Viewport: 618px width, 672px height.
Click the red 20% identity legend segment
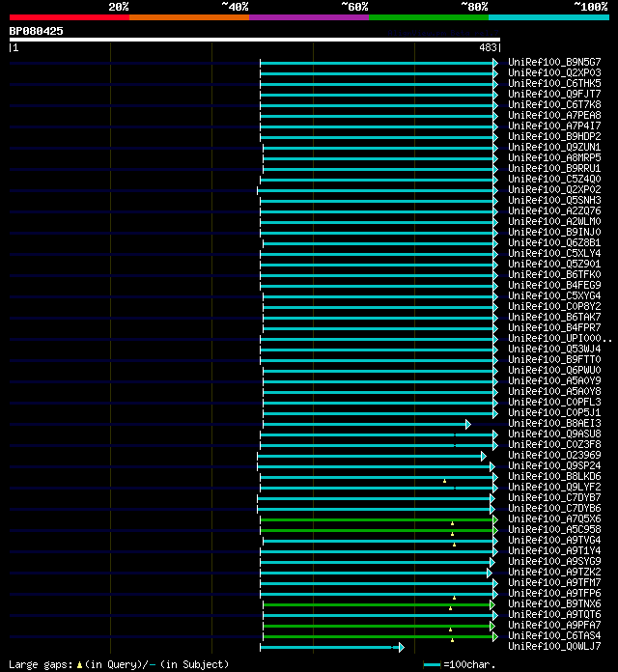coord(70,17)
